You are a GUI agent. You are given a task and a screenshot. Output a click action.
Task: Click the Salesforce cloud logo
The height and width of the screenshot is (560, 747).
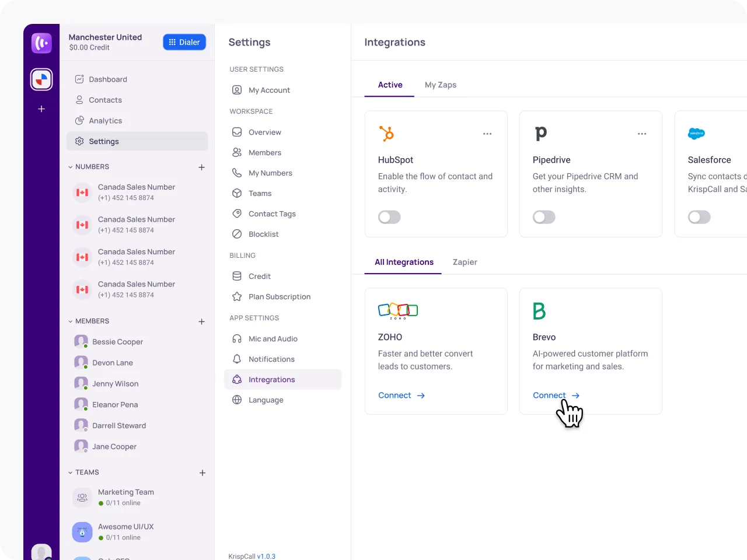pos(697,134)
